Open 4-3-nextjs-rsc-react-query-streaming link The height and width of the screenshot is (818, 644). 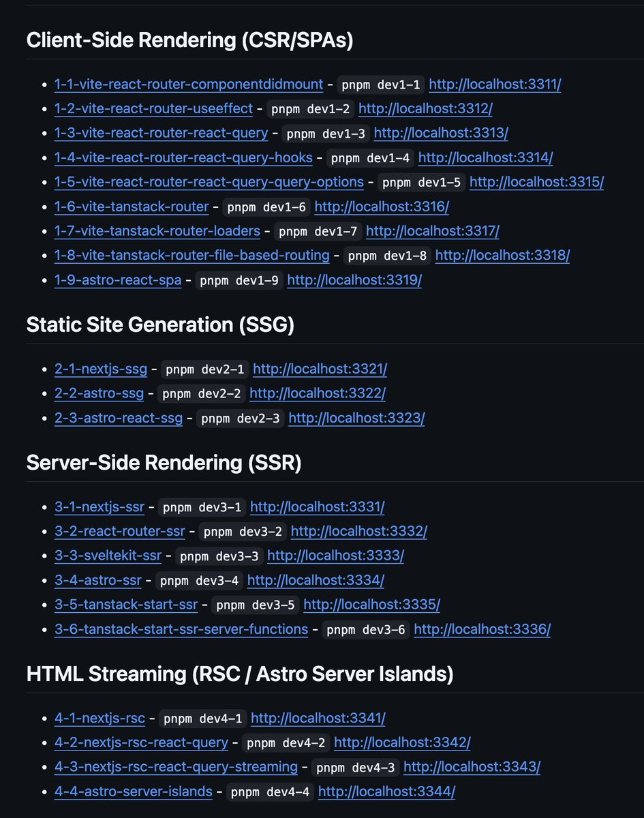(x=177, y=768)
